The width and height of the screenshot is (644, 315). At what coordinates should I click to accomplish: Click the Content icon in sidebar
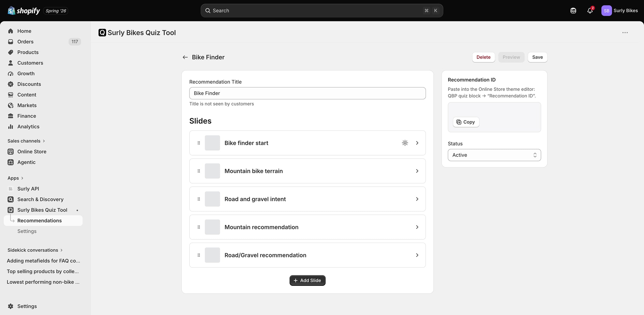click(10, 95)
